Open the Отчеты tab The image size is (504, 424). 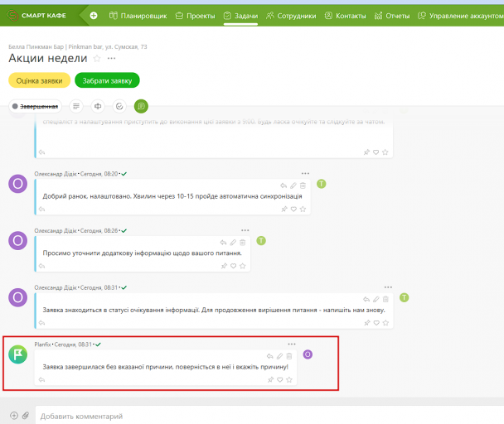point(392,16)
